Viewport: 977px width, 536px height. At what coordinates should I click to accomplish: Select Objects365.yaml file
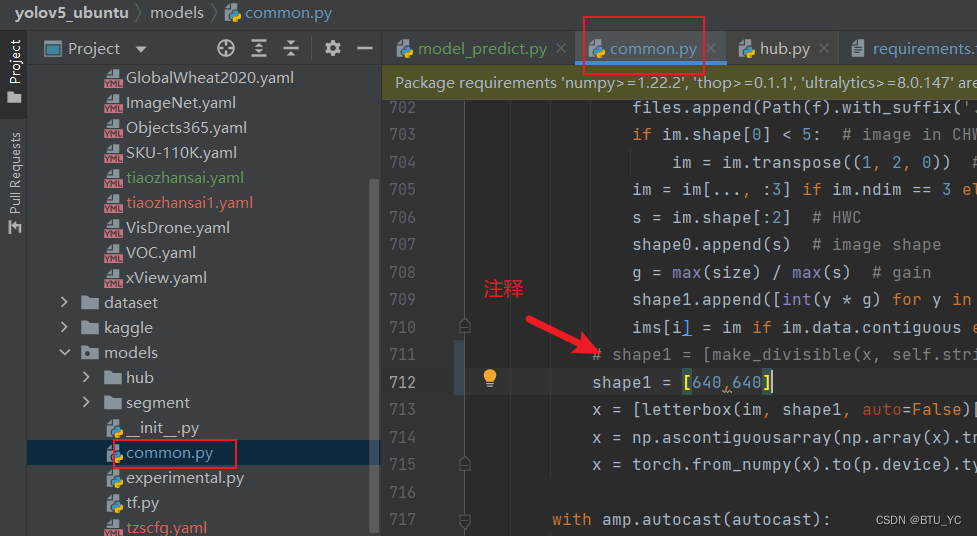click(x=186, y=128)
